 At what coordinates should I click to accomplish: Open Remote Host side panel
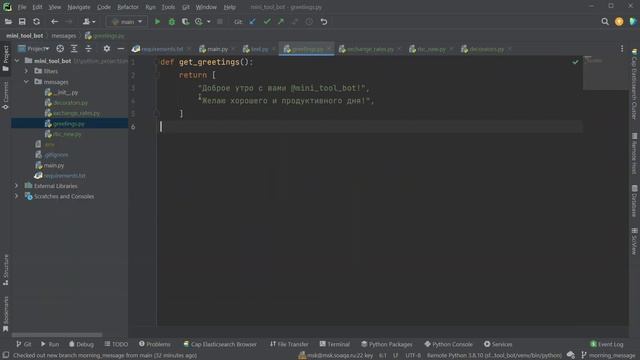coord(634,153)
